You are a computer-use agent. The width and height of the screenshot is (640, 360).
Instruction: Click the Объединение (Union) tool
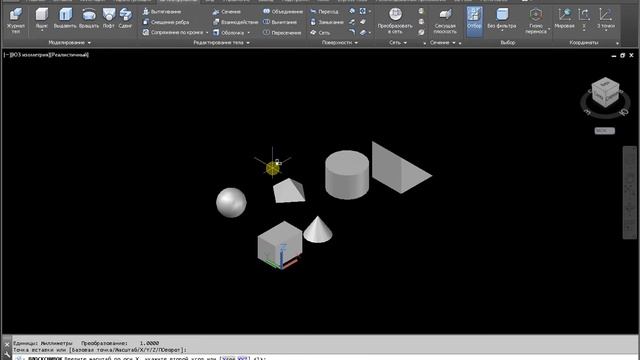point(283,11)
